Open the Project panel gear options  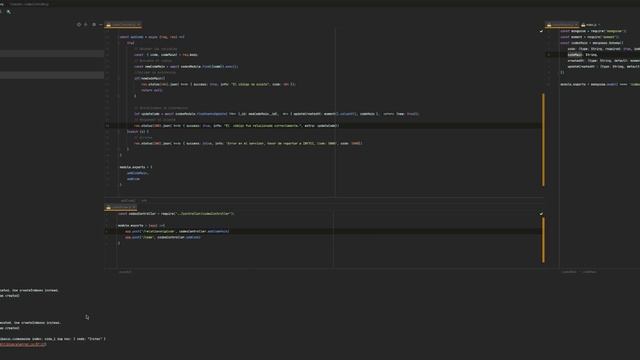94,24
